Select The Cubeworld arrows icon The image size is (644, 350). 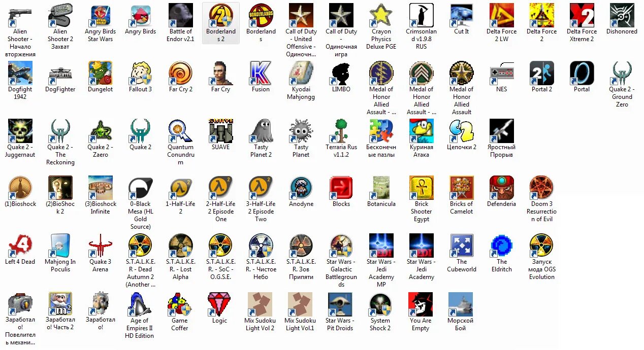(461, 246)
